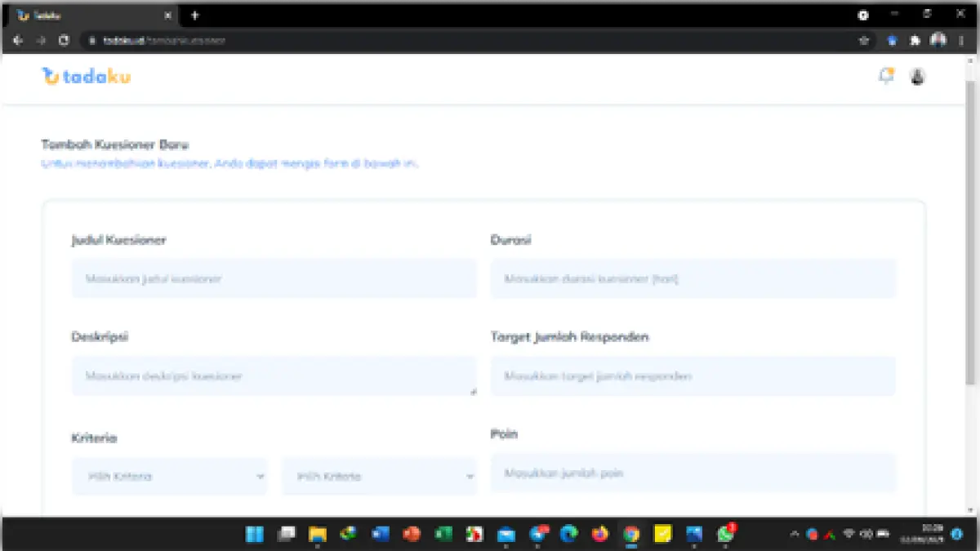Open a new browser tab
Screen dimensions: 980x551
pos(194,15)
